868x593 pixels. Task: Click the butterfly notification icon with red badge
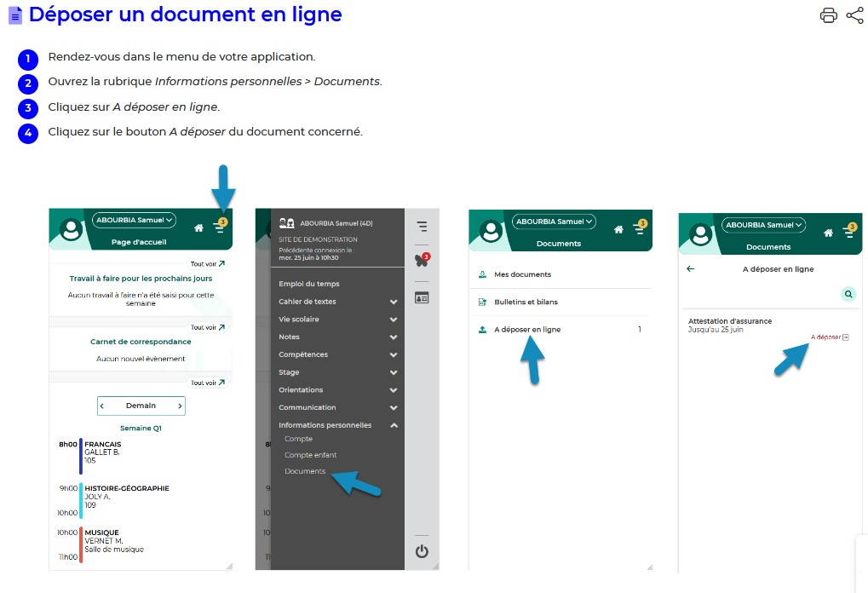tap(422, 261)
